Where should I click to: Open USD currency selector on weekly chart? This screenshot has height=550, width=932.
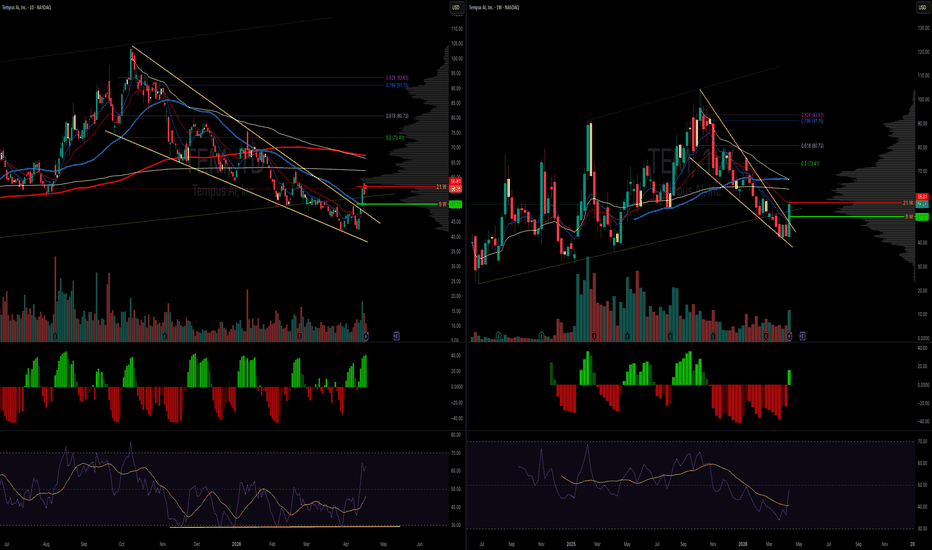tap(922, 7)
